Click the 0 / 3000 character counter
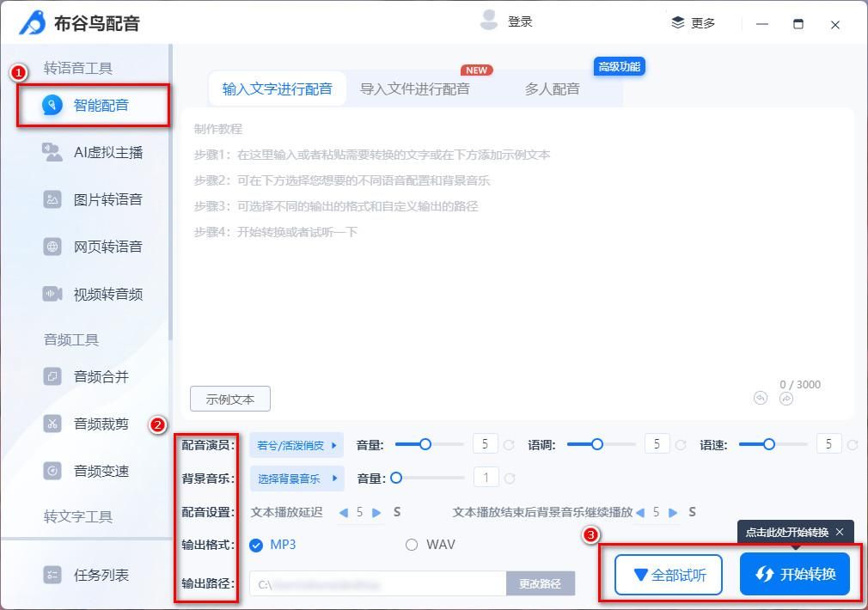Image resolution: width=868 pixels, height=610 pixels. pos(800,384)
